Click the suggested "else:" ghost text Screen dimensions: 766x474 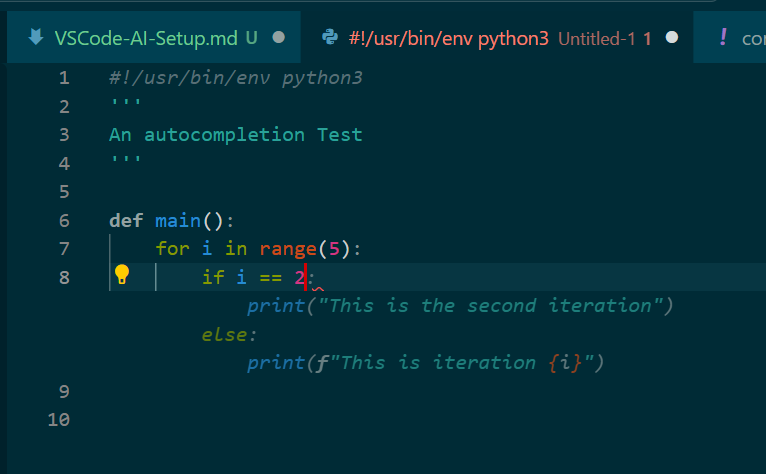(x=229, y=334)
